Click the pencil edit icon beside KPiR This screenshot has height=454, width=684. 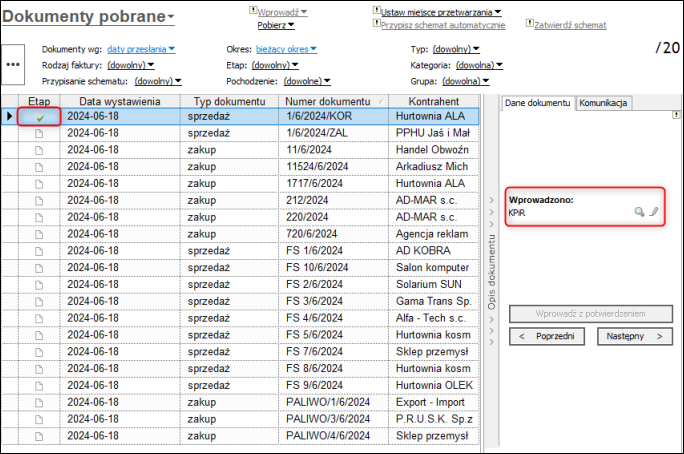click(x=653, y=212)
